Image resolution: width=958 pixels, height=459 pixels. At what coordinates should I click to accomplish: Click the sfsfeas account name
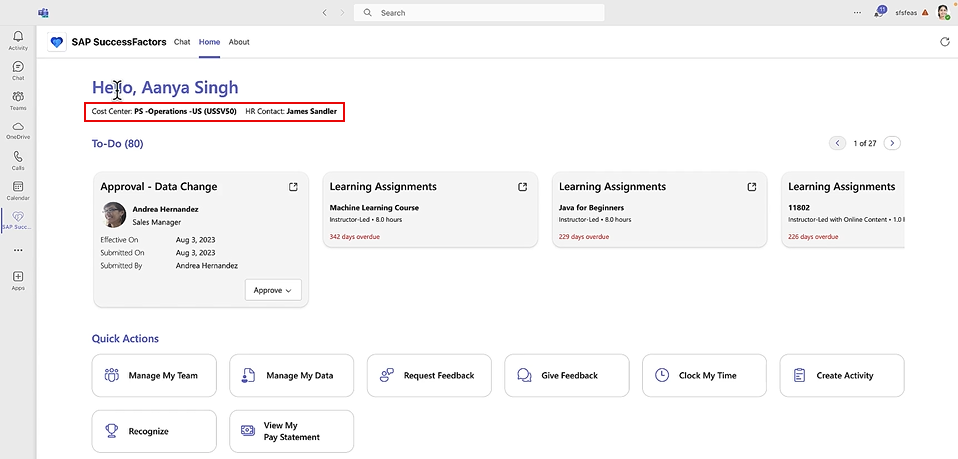tap(906, 12)
